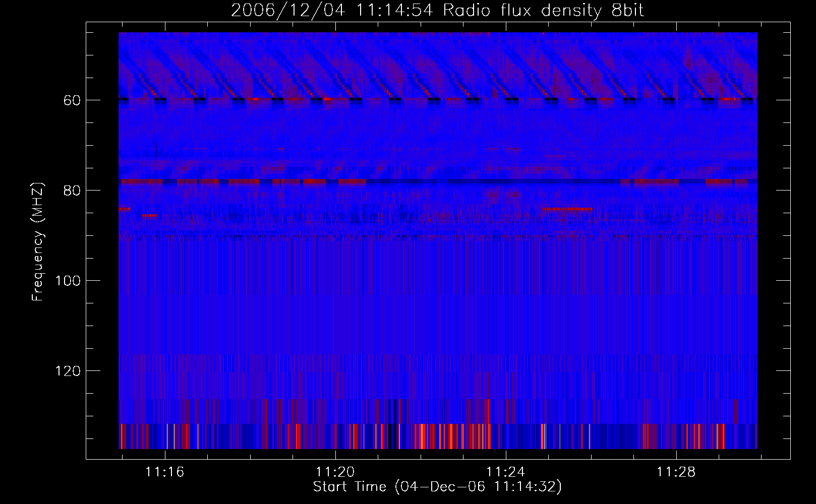This screenshot has width=816, height=504.
Task: Click the '11:20' time tick label
Action: tap(335, 472)
